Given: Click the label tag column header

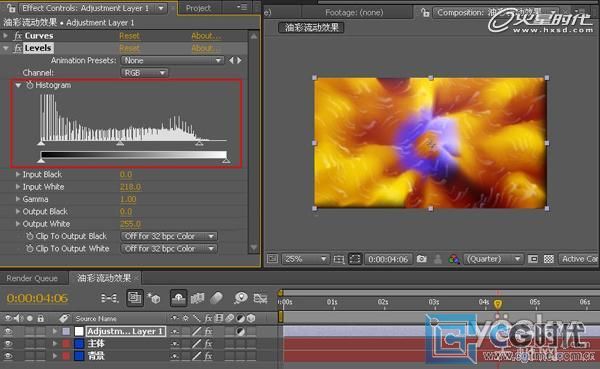Looking at the screenshot, I should (x=64, y=318).
